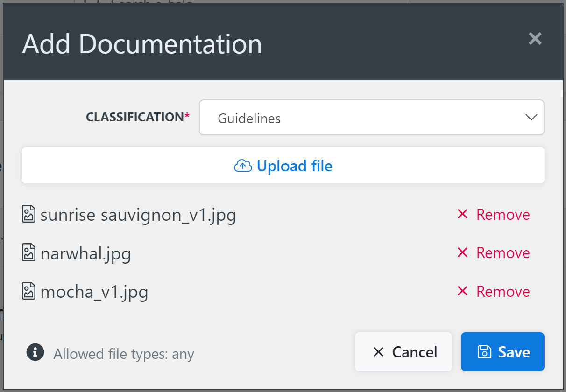Click the CLASSIFICATION label
This screenshot has width=566, height=392.
click(138, 117)
